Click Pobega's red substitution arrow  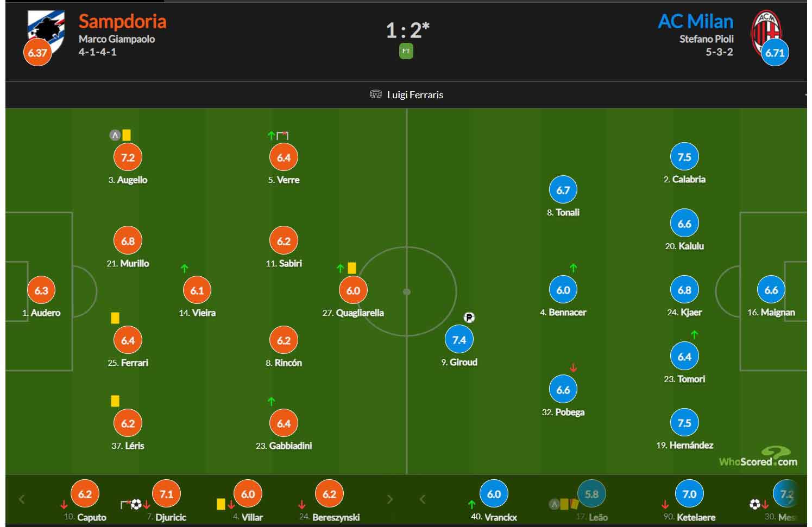point(573,367)
